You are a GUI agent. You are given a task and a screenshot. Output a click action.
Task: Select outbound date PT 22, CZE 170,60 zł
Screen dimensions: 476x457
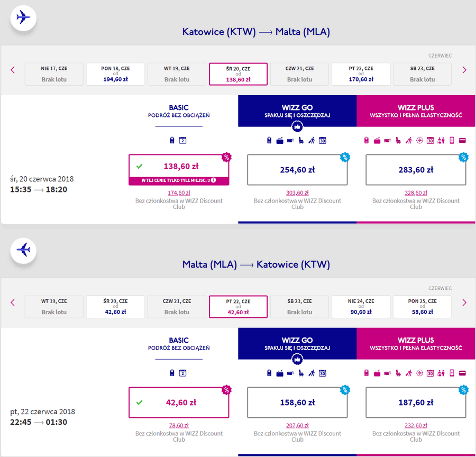361,74
